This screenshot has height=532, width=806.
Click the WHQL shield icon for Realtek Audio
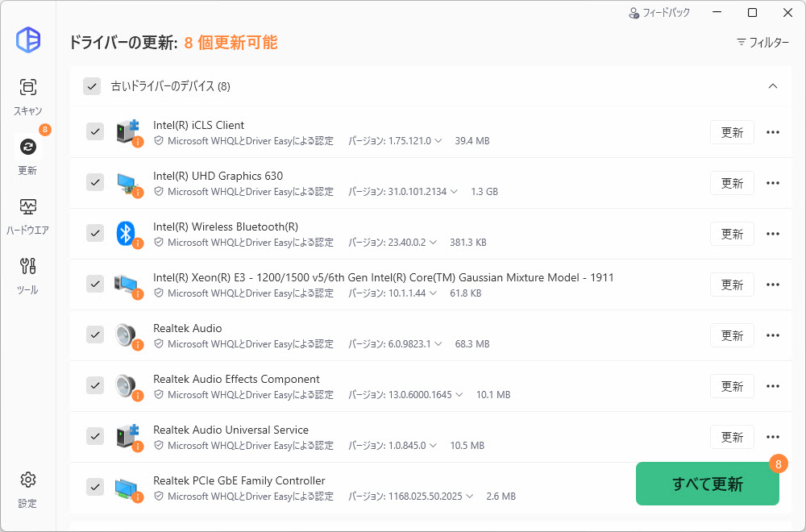(x=159, y=344)
